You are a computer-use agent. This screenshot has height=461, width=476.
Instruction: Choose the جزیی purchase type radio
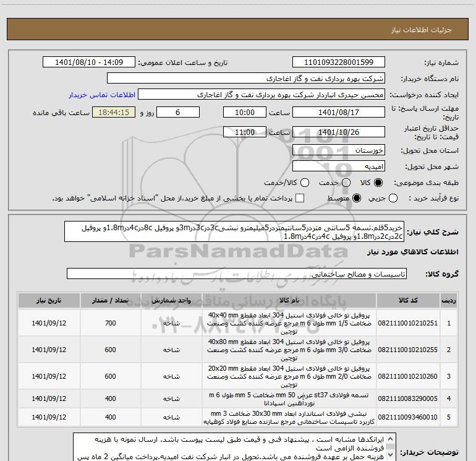(393, 199)
